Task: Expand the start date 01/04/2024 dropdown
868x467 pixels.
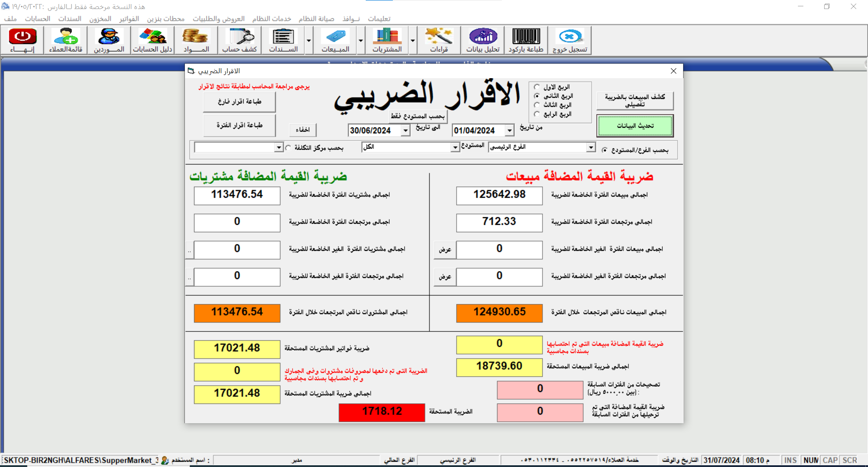Action: click(x=509, y=131)
